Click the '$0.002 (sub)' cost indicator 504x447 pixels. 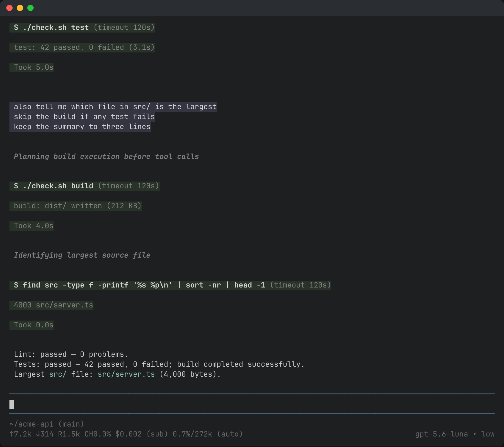pos(141,434)
